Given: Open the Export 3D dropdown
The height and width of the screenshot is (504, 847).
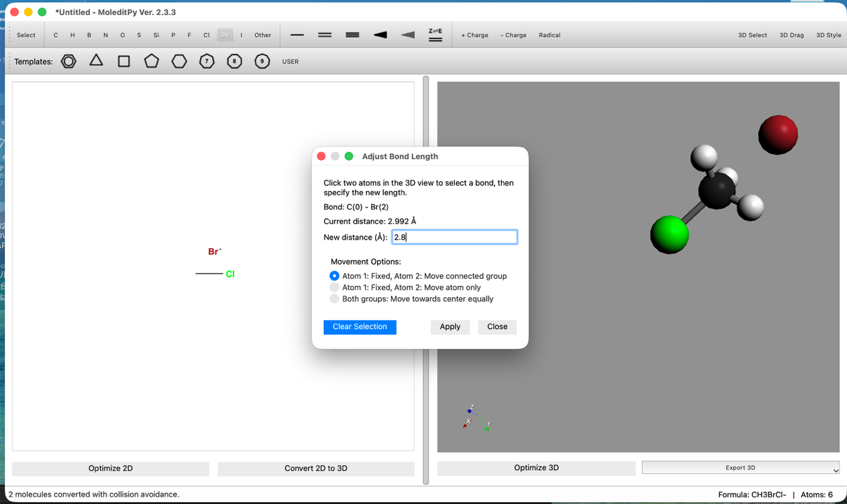Looking at the screenshot, I should [x=740, y=468].
